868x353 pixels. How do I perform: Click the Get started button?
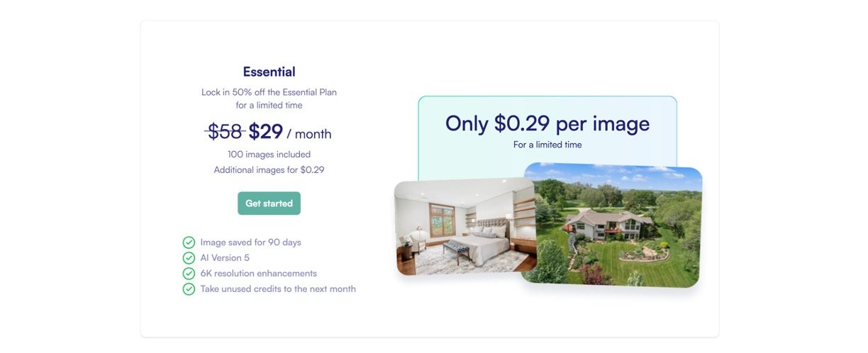click(x=269, y=203)
